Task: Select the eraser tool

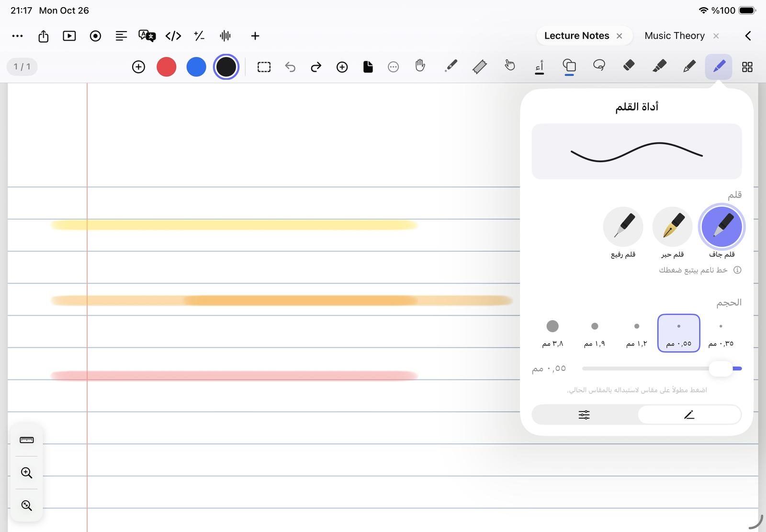Action: pos(629,66)
